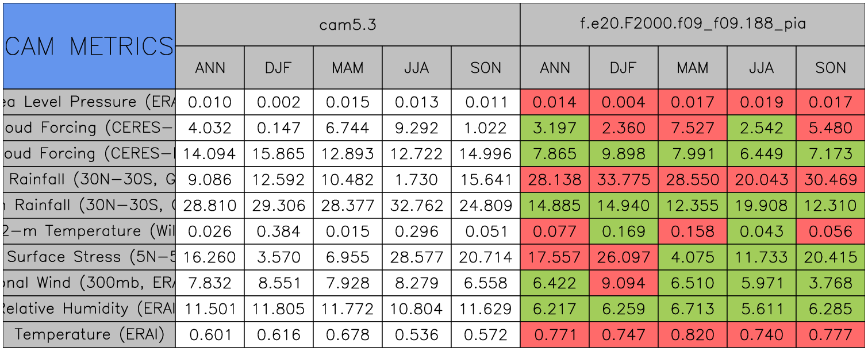868x351 pixels.
Task: Click the white cell showing 32.762
Action: point(417,205)
